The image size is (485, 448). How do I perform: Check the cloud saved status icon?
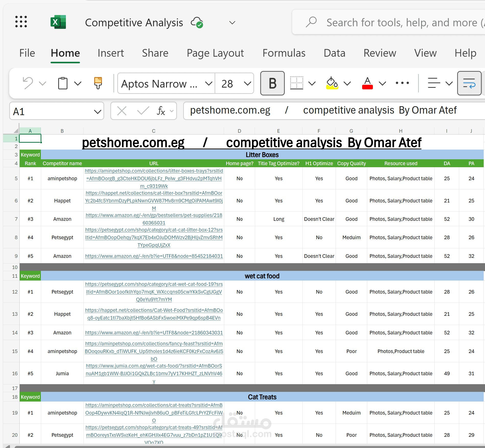coord(197,22)
